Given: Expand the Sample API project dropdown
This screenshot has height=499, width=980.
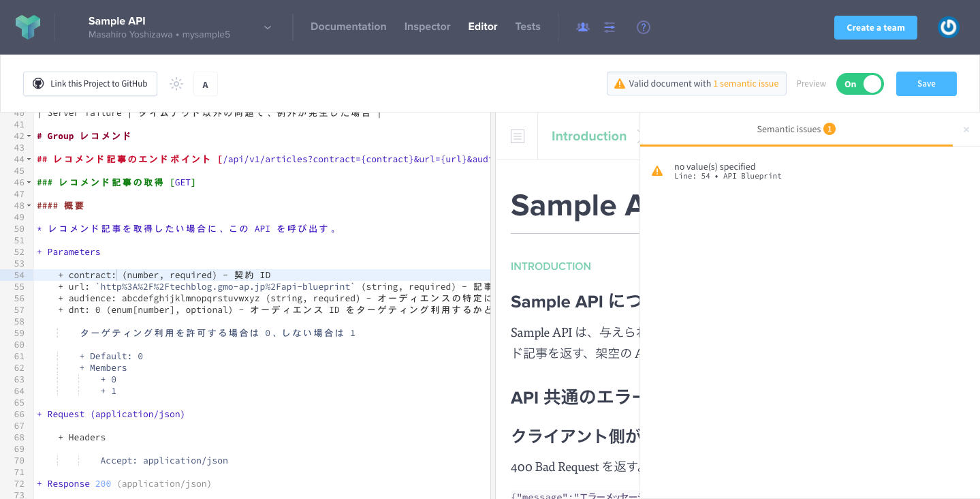Looking at the screenshot, I should 268,27.
